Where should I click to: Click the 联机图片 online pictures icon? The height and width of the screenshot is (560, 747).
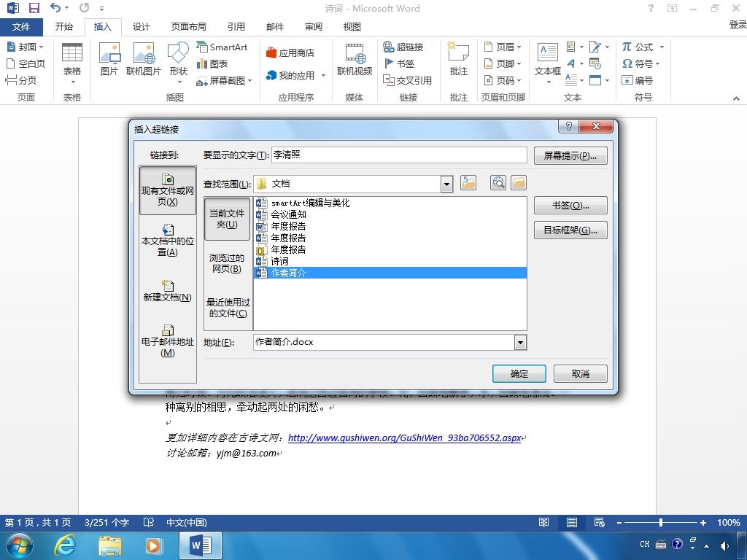[144, 59]
